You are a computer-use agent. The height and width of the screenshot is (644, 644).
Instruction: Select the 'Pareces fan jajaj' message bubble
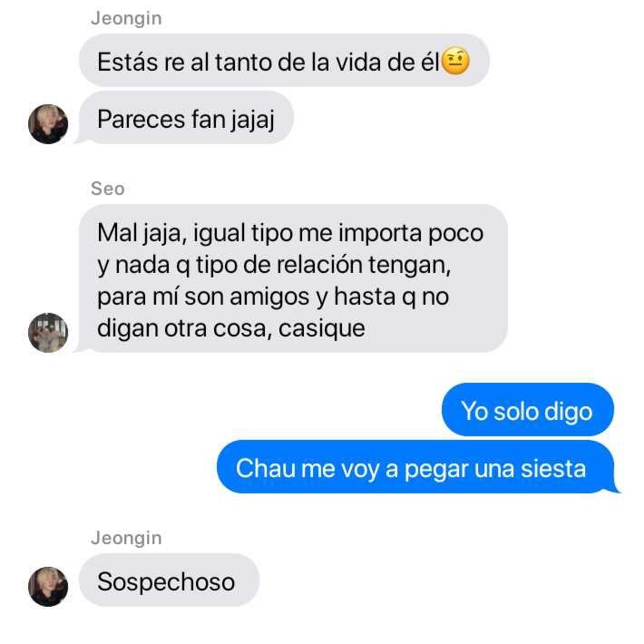186,118
